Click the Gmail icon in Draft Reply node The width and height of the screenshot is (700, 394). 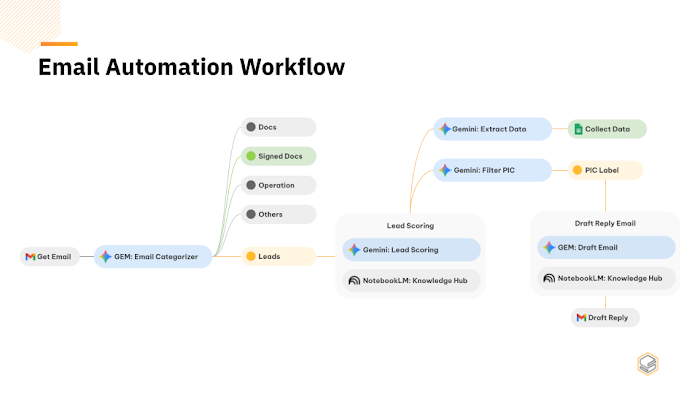click(x=581, y=318)
